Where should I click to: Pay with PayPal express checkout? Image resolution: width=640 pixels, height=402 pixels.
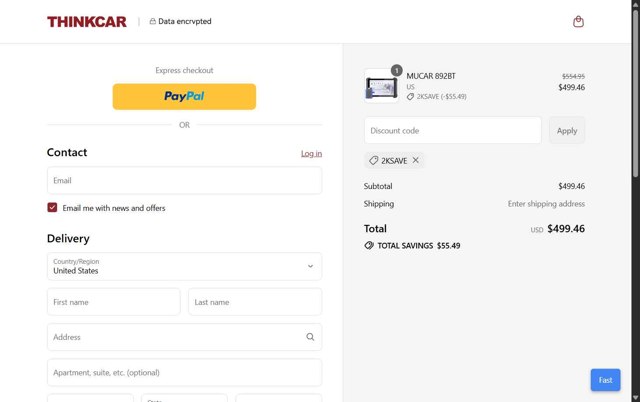click(184, 97)
